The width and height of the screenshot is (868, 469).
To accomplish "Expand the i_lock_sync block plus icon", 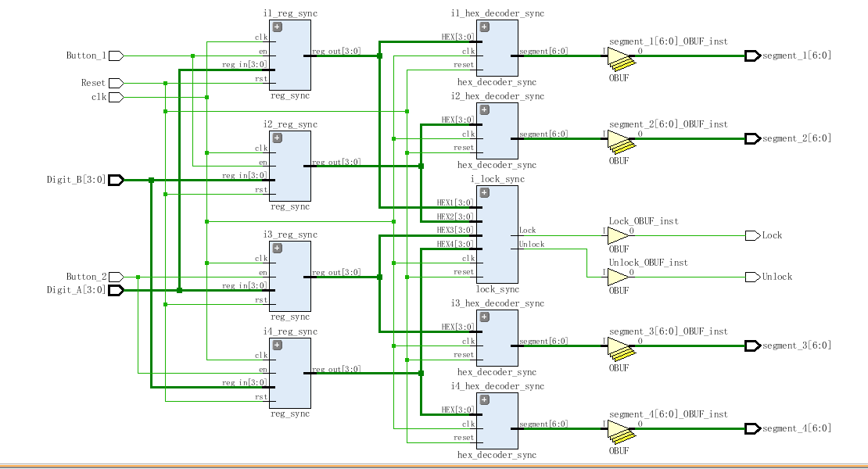I will (x=484, y=192).
